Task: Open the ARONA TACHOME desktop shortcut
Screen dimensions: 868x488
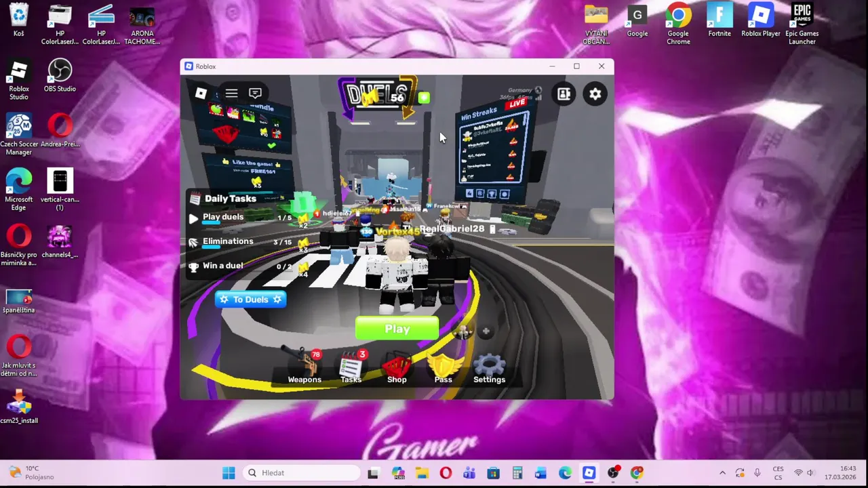Action: (142, 24)
